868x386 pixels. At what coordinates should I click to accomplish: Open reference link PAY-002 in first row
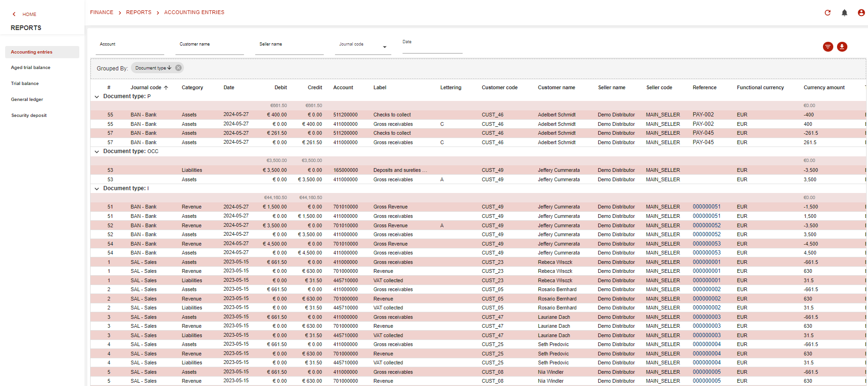703,115
